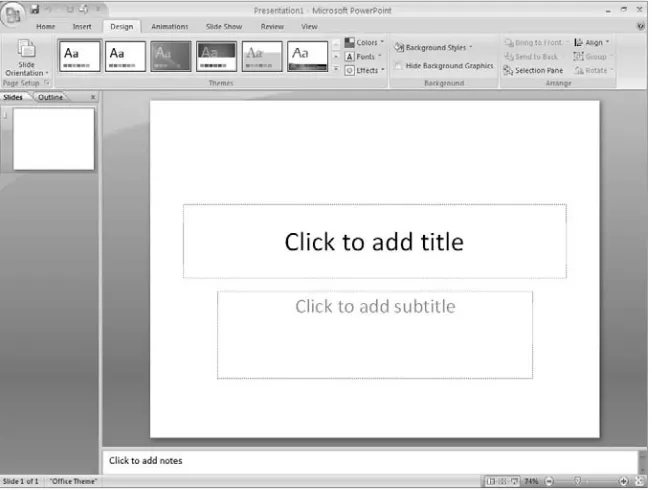This screenshot has width=652, height=490.
Task: Apply the fourth dark-header theme thumbnail
Action: click(x=216, y=56)
